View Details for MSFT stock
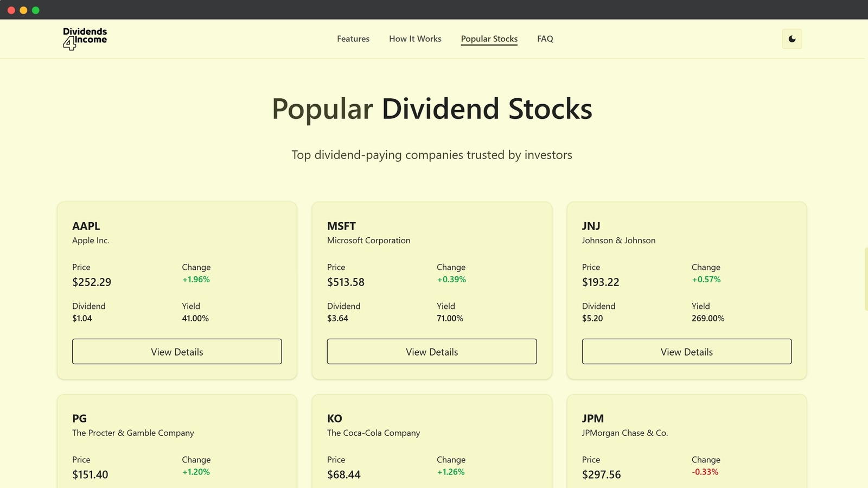Screen dimensions: 868x488 (x=432, y=352)
